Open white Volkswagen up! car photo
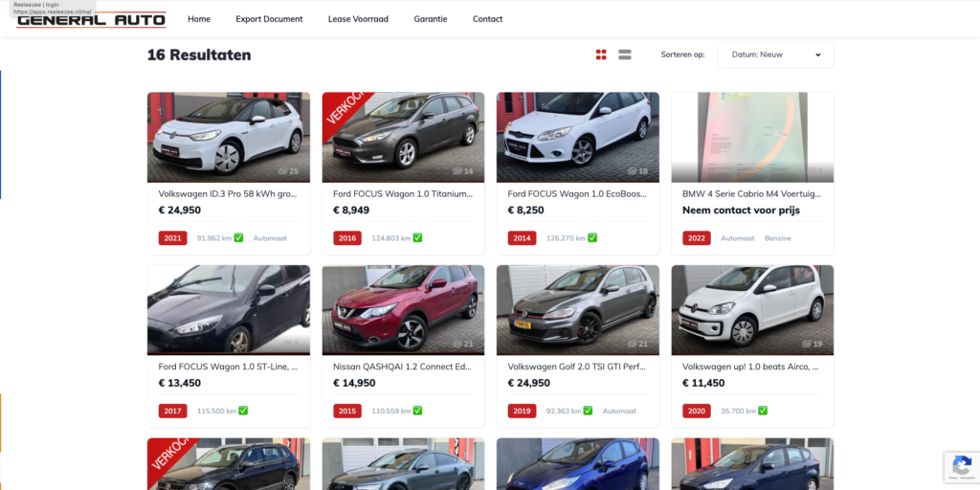The image size is (980, 490). click(752, 308)
